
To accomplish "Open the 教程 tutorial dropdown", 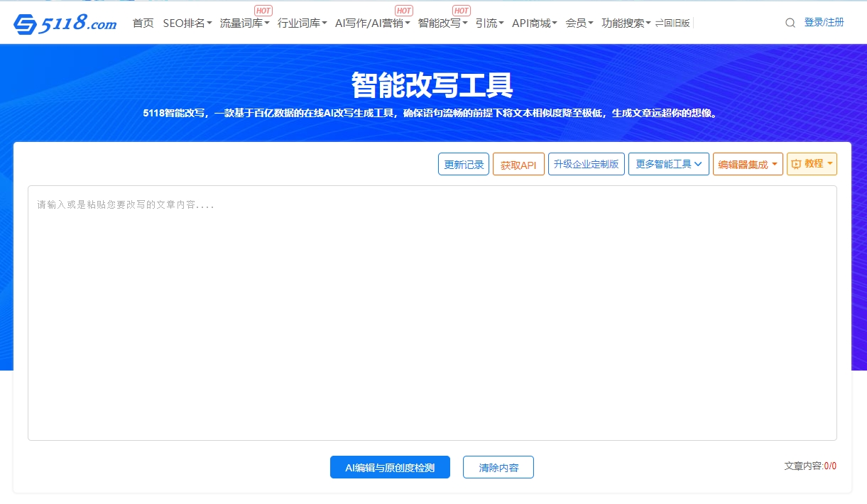I will point(811,164).
